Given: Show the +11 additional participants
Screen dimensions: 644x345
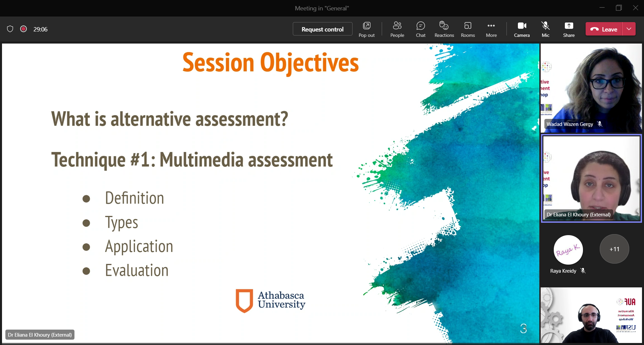Looking at the screenshot, I should click(614, 249).
